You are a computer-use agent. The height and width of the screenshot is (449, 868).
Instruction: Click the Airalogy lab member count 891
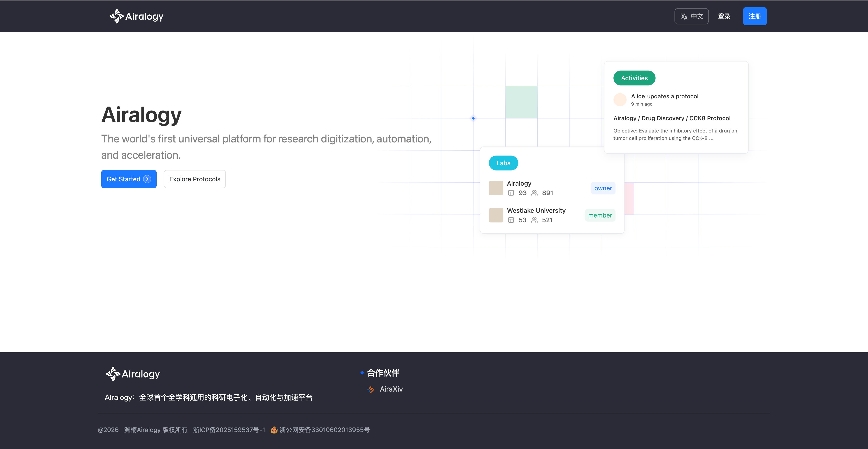[547, 193]
